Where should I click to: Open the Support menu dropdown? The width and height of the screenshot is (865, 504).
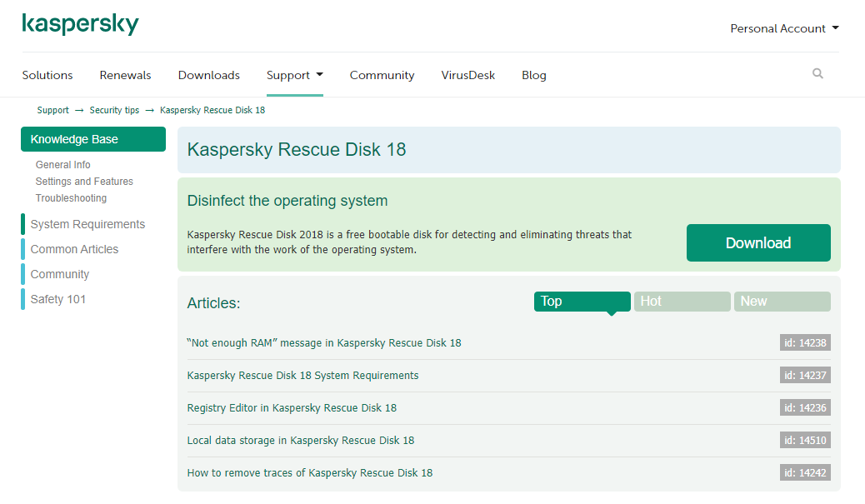(x=295, y=75)
